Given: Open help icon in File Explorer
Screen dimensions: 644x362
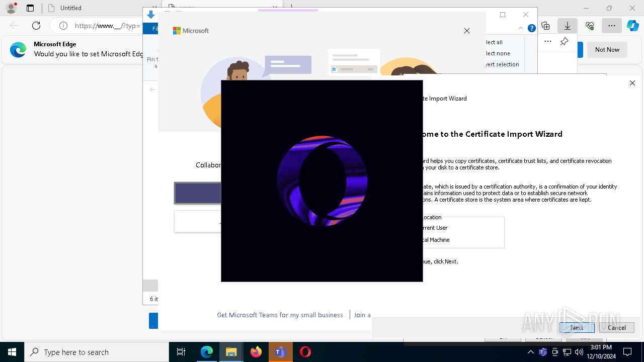Looking at the screenshot, I should pos(531,29).
